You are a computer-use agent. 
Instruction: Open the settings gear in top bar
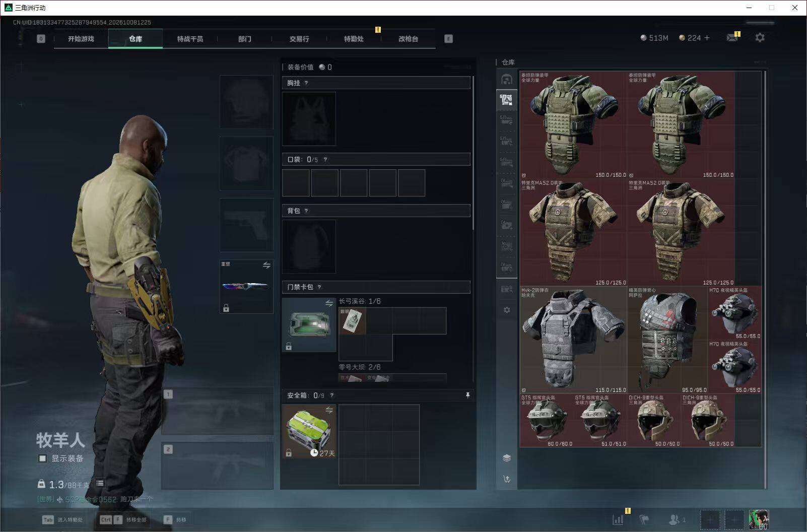pos(760,38)
